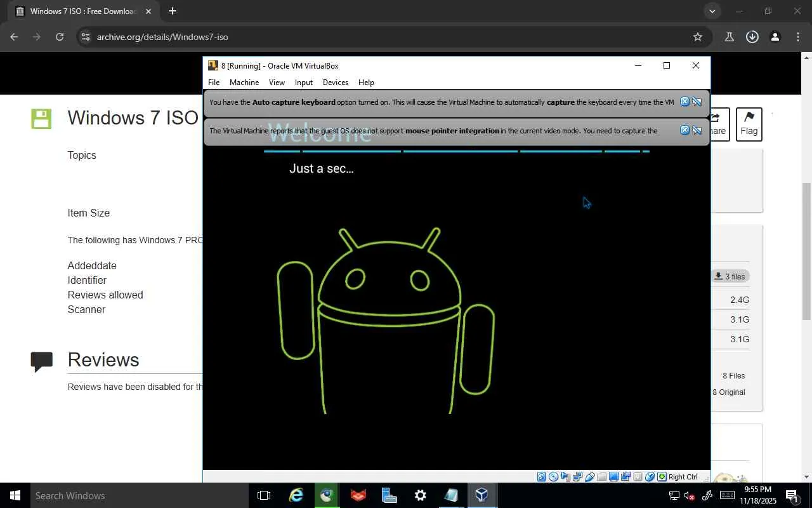Launch Internet Explorer from the taskbar
The width and height of the screenshot is (812, 508).
pos(296,495)
